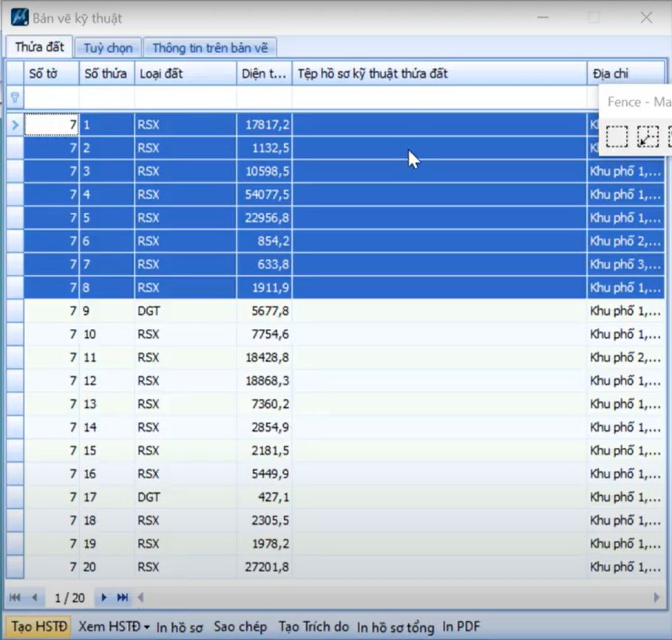
Task: Select the Place Fence block tool
Action: click(x=617, y=137)
